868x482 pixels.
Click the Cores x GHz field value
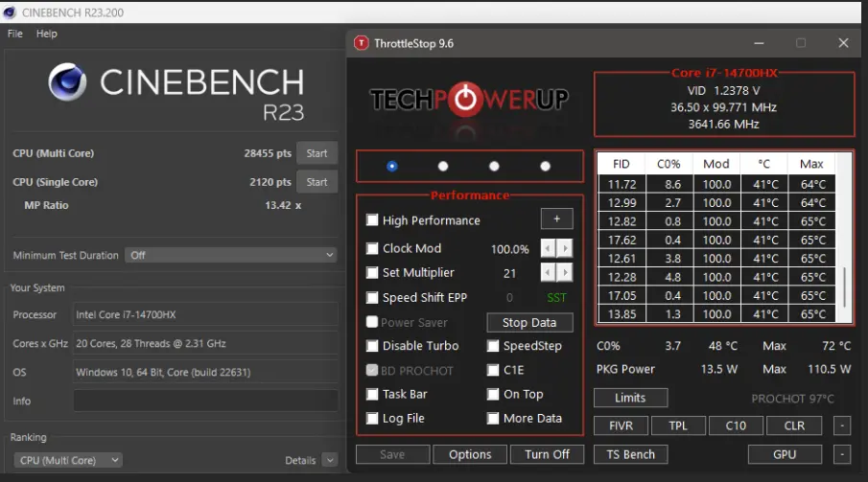pos(205,343)
